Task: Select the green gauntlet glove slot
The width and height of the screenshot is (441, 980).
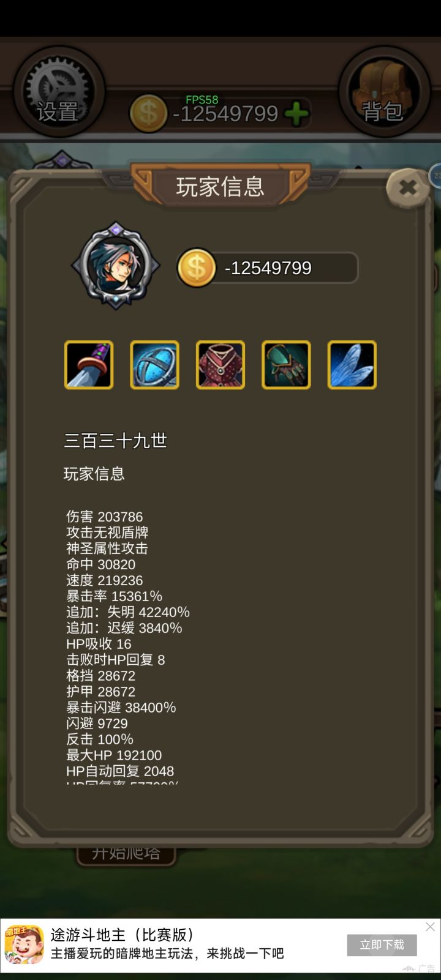Action: pos(286,365)
